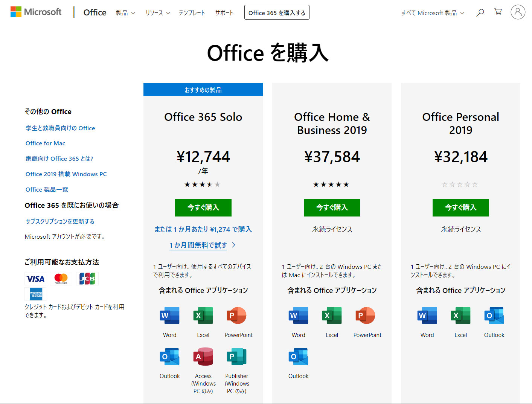Image resolution: width=532 pixels, height=404 pixels.
Task: Click サブスクリプションを更新する link
Action: pyautogui.click(x=60, y=221)
